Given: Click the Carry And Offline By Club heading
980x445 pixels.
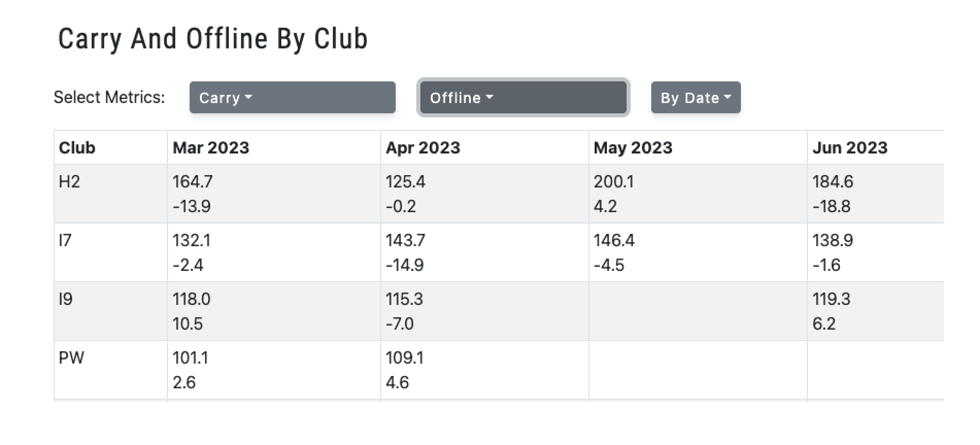Looking at the screenshot, I should tap(213, 39).
